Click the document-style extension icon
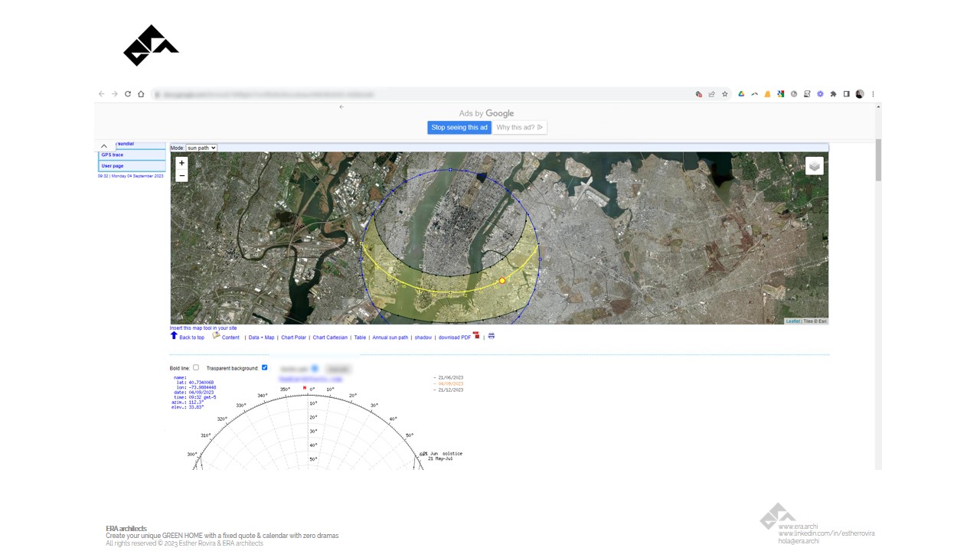The height and width of the screenshot is (551, 980). tap(807, 94)
